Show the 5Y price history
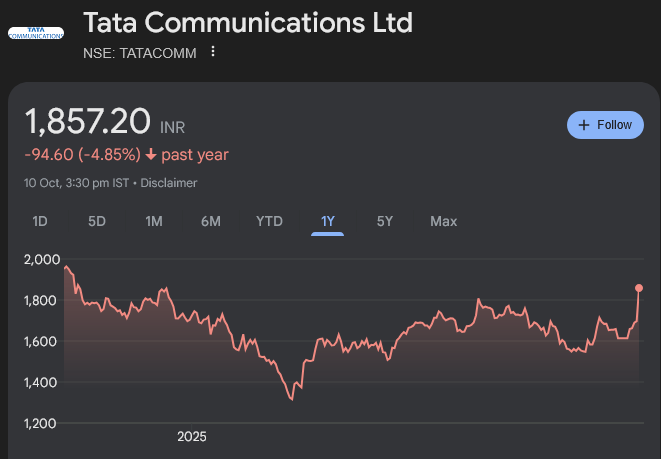 click(x=385, y=221)
